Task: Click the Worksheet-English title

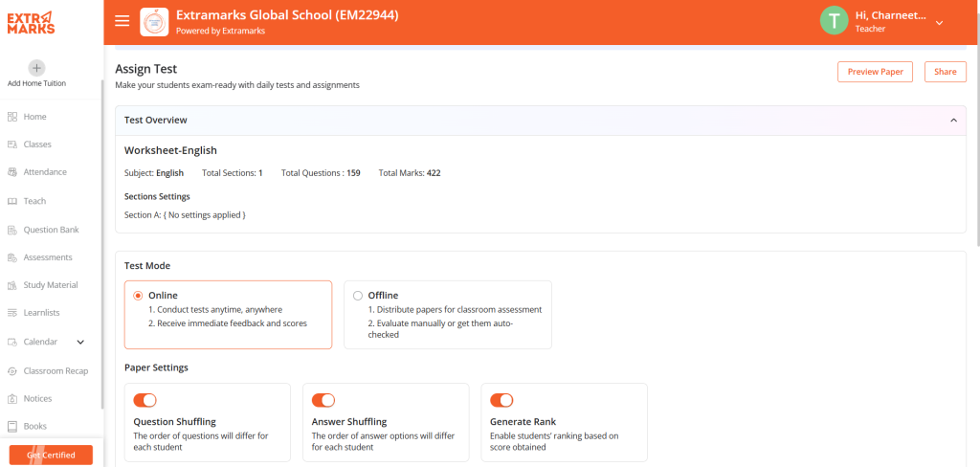Action: 170,150
